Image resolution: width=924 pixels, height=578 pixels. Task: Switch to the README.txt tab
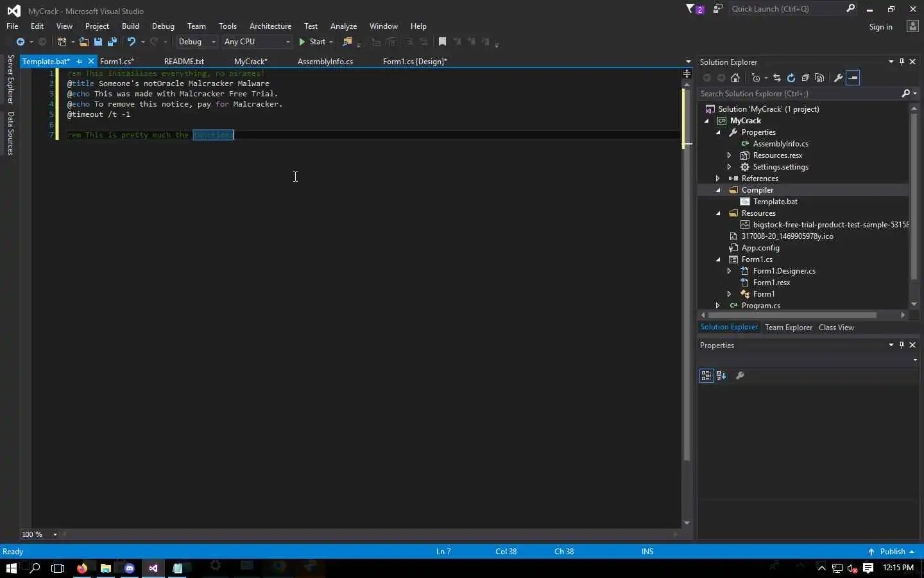coord(184,62)
